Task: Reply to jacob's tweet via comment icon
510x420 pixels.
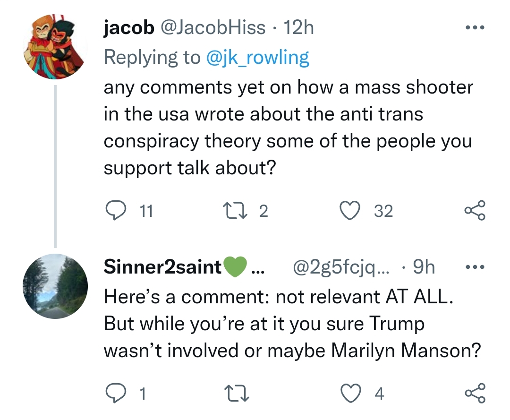Action: 116,211
